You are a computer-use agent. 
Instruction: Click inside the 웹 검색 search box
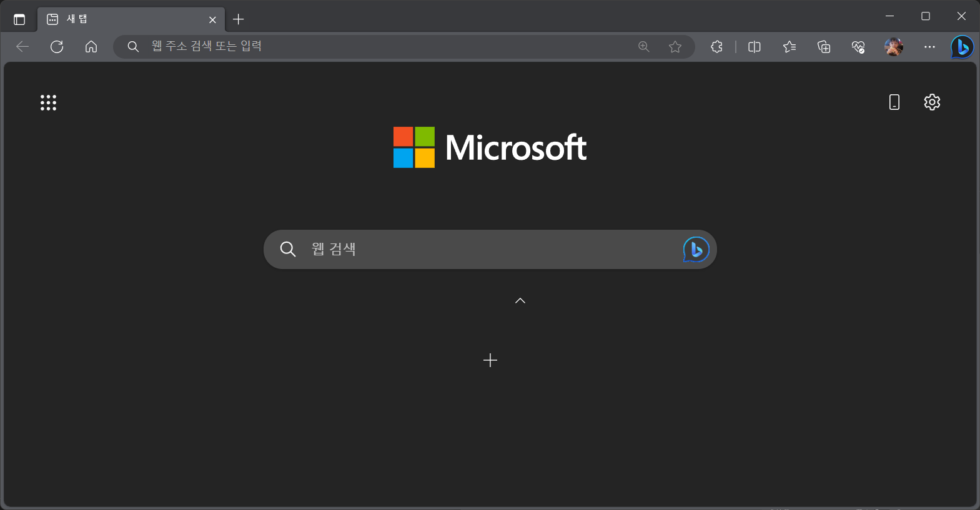pos(490,250)
